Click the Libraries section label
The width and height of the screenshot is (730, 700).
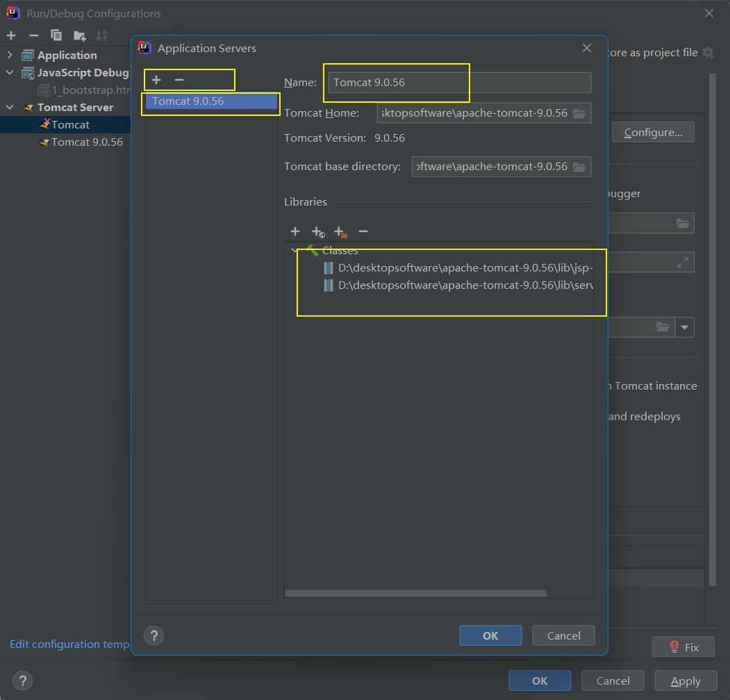coord(306,201)
